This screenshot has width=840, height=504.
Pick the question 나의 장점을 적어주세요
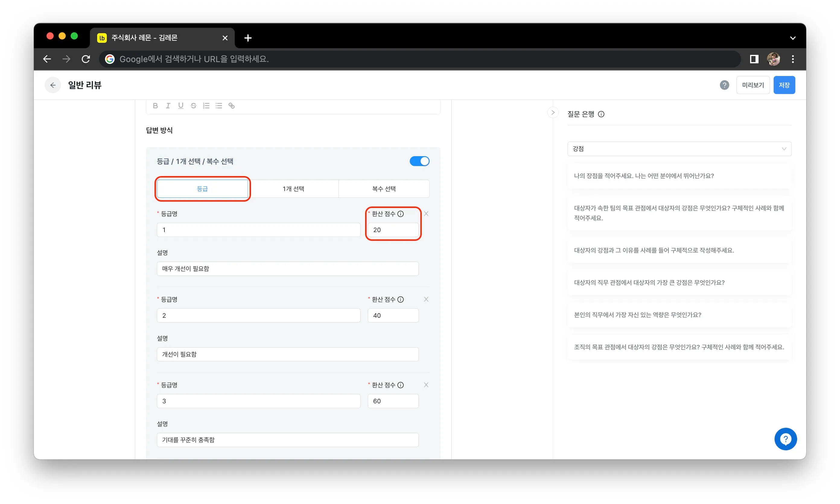(679, 176)
